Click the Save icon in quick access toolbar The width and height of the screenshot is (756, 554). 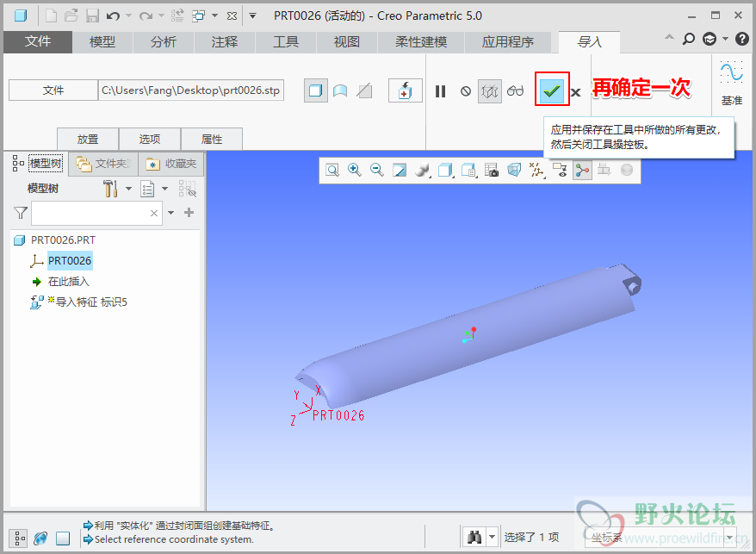93,16
